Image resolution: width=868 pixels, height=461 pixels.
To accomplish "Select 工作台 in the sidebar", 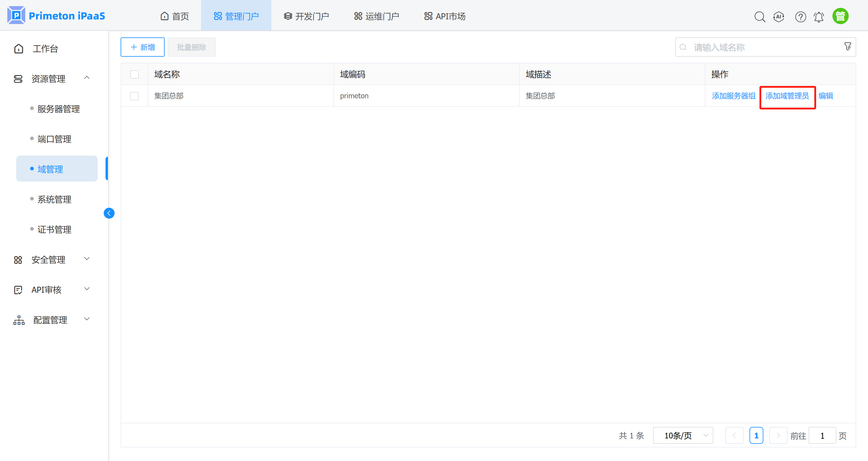I will click(45, 49).
